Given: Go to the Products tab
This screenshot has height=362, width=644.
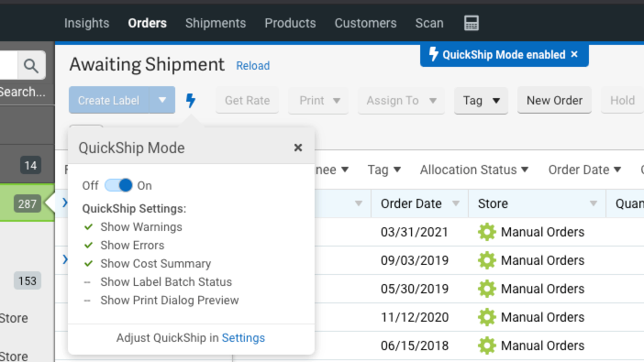Looking at the screenshot, I should (x=290, y=23).
